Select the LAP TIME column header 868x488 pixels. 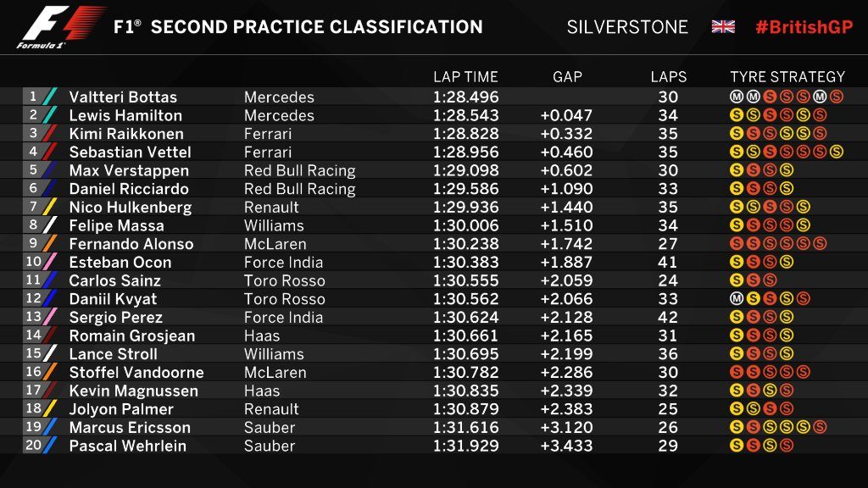(x=465, y=77)
